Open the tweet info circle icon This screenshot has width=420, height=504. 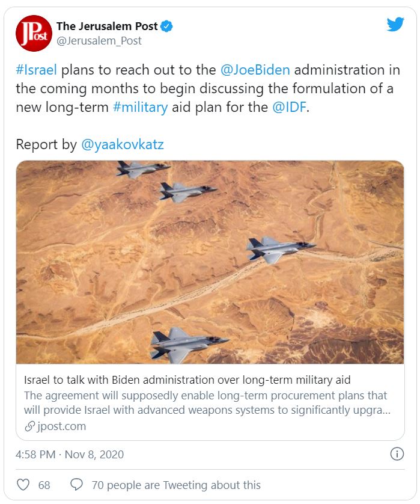pos(397,454)
